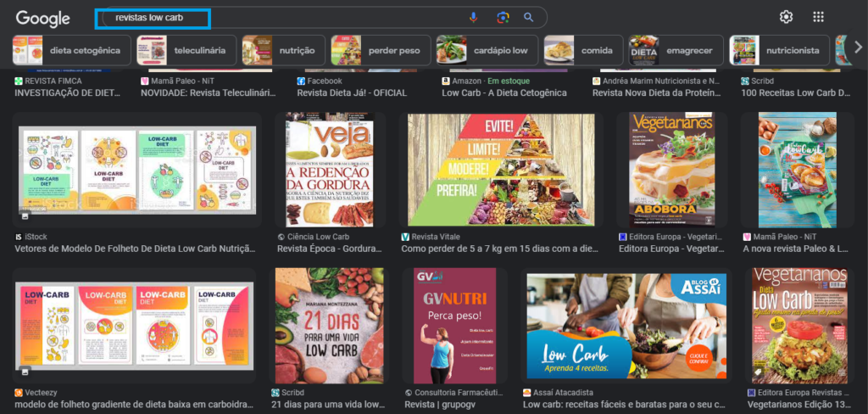The height and width of the screenshot is (414, 868).
Task: Open 'Low Carb - A Dieta Cetogênica' link
Action: tap(504, 92)
